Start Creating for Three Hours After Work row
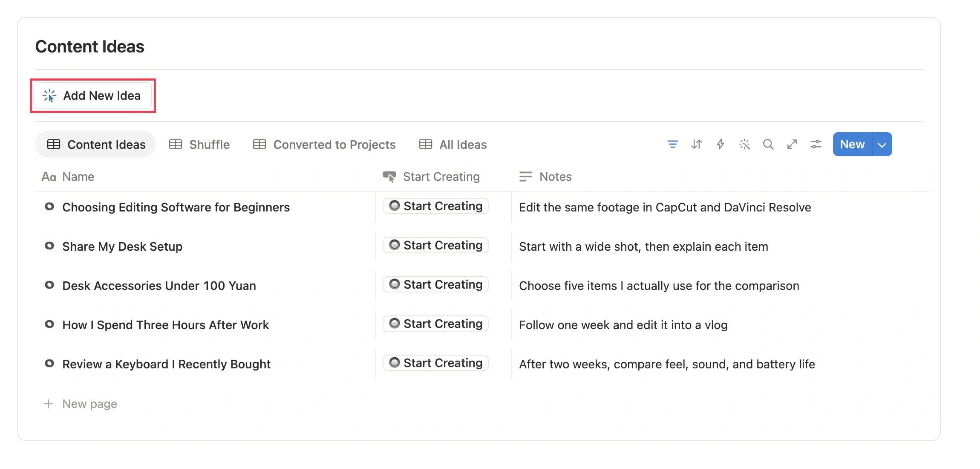This screenshot has height=469, width=980. pyautogui.click(x=435, y=324)
